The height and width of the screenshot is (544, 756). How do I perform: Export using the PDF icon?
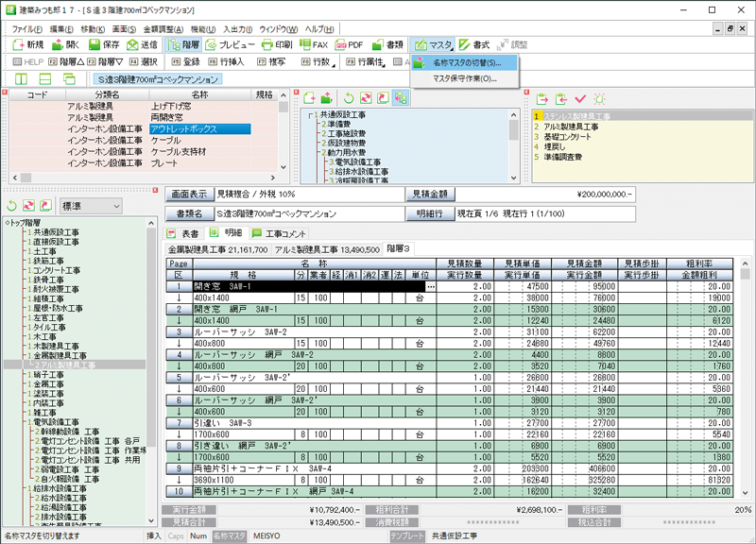tap(341, 44)
